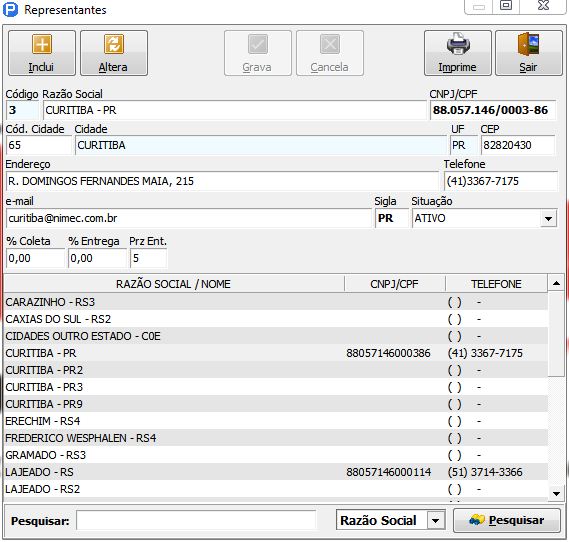Open the Situação ATIVO dropdown
569x542 pixels.
[x=548, y=219]
